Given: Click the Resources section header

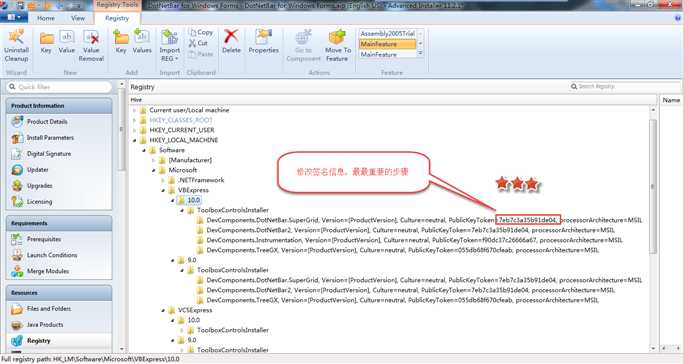Looking at the screenshot, I should click(59, 293).
